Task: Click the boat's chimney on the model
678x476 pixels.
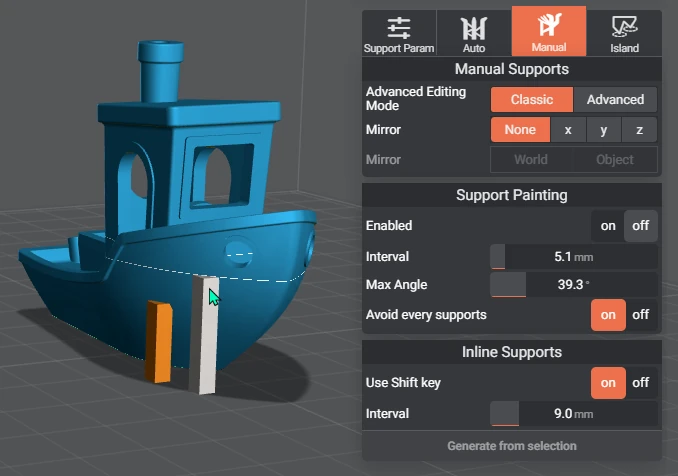Action: (160, 71)
